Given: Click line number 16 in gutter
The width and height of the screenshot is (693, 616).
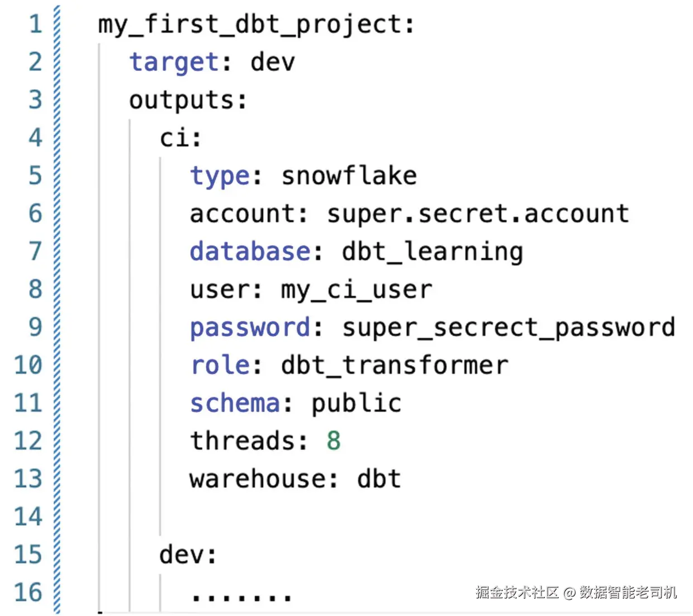Looking at the screenshot, I should (x=28, y=592).
